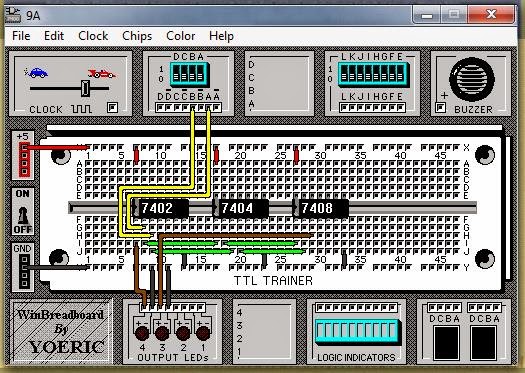Click the OUTPUT LEDs label
Screen dimensions: 525x373
[x=173, y=358]
